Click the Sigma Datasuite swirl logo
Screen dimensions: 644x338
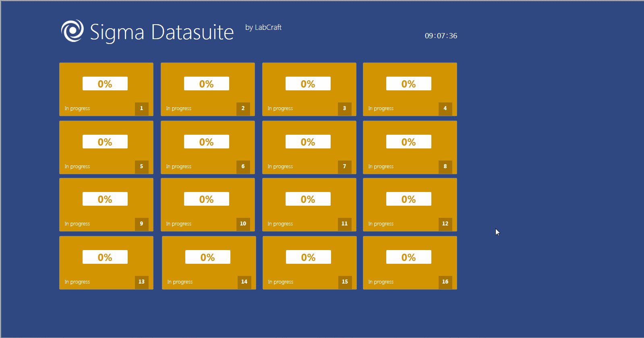tap(72, 31)
